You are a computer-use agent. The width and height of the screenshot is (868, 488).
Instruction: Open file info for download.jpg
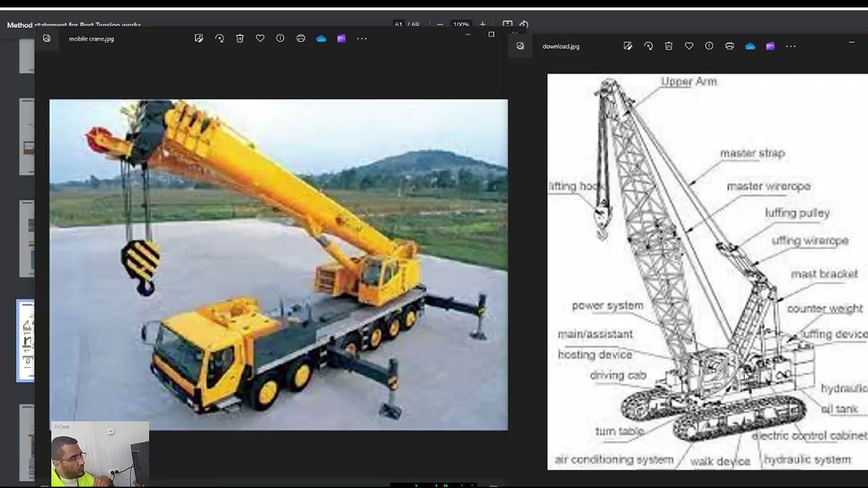click(709, 46)
